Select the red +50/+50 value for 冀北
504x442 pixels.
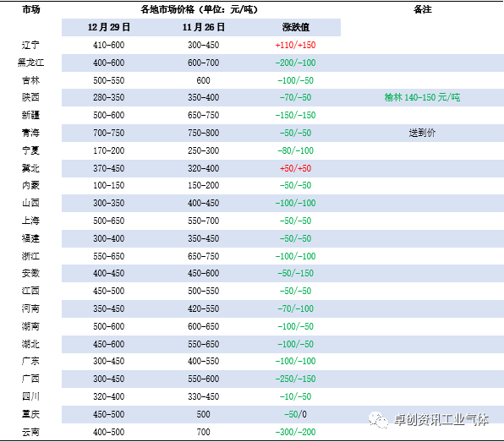[295, 168]
